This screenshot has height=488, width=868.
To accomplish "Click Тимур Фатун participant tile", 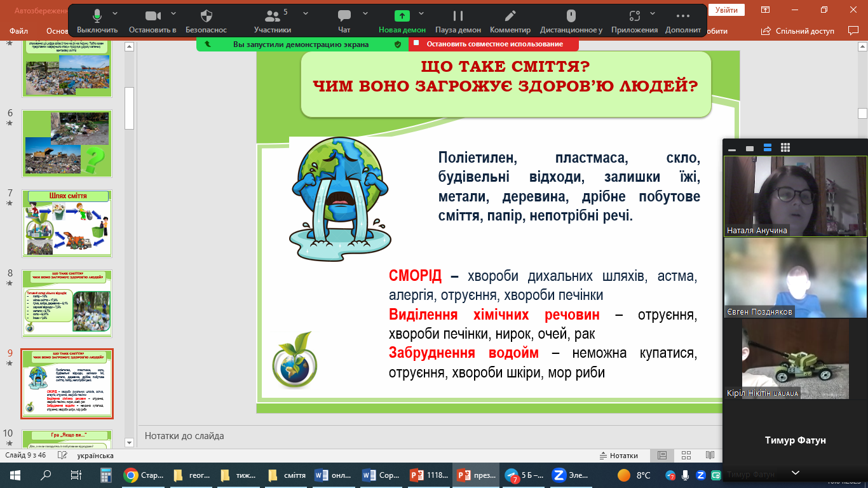I will (796, 440).
